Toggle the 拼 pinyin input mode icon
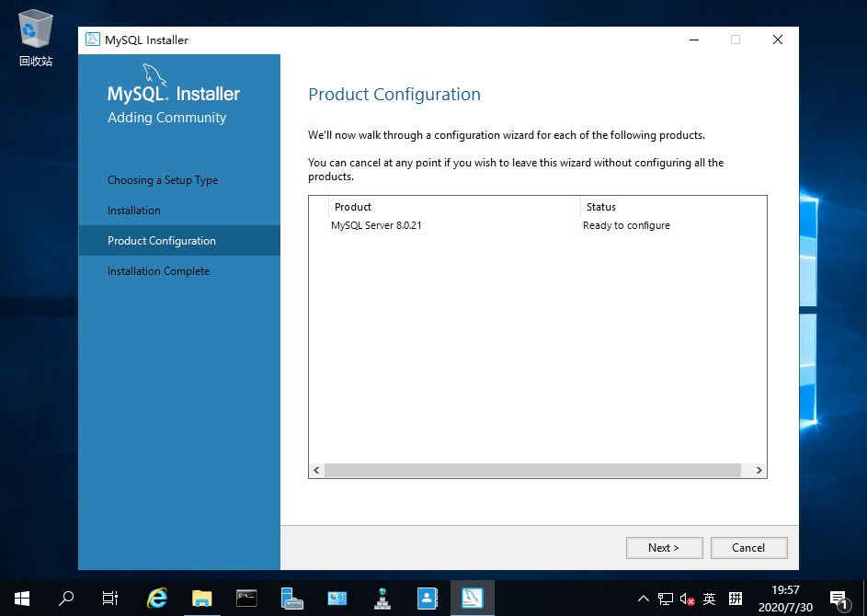 tap(735, 598)
